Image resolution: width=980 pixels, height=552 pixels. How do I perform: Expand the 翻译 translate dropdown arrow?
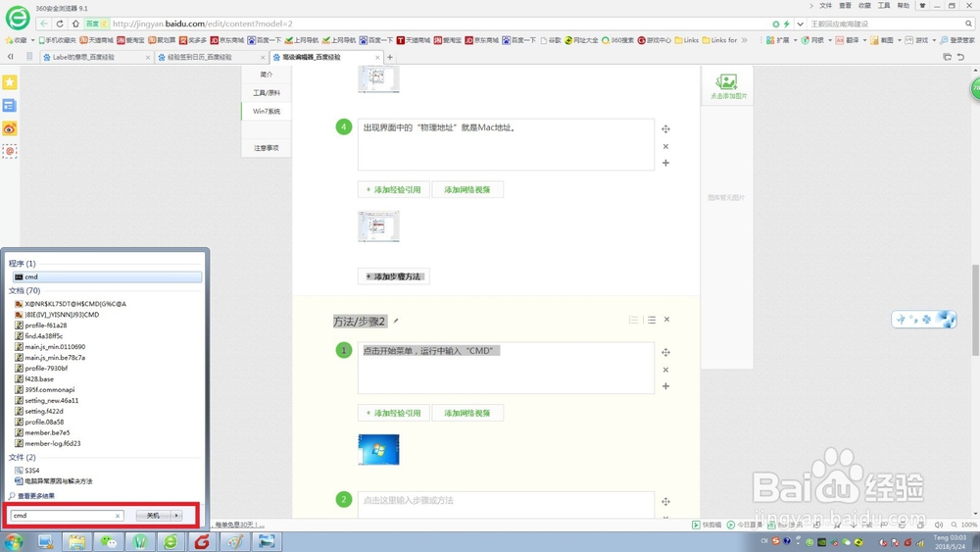(865, 40)
